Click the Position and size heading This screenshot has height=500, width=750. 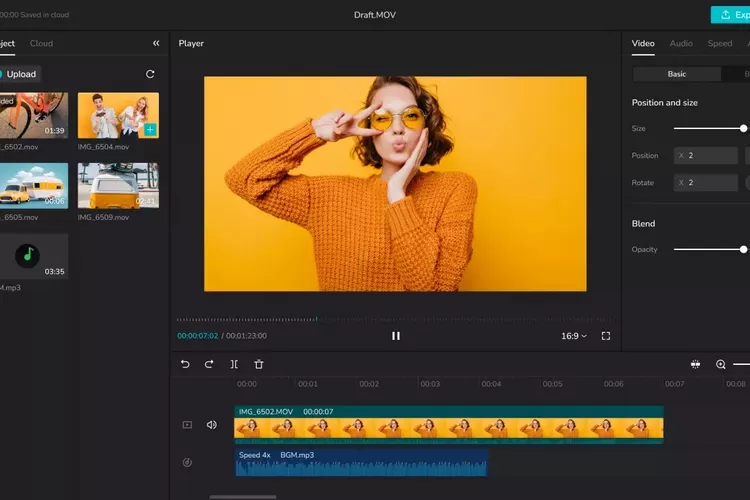[x=664, y=102]
